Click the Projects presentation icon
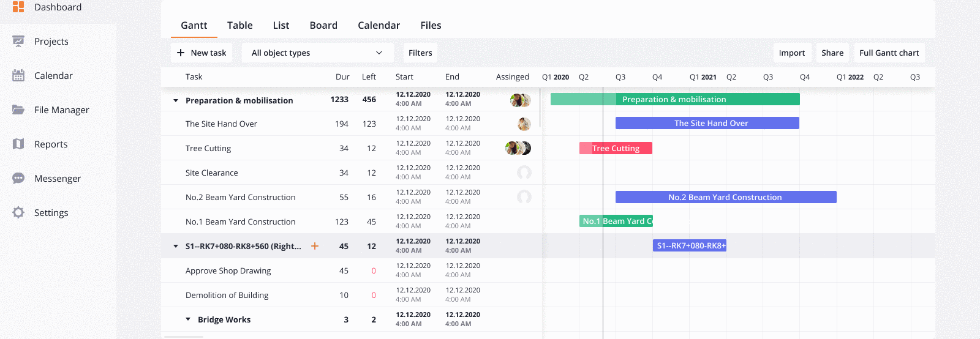 click(x=18, y=41)
